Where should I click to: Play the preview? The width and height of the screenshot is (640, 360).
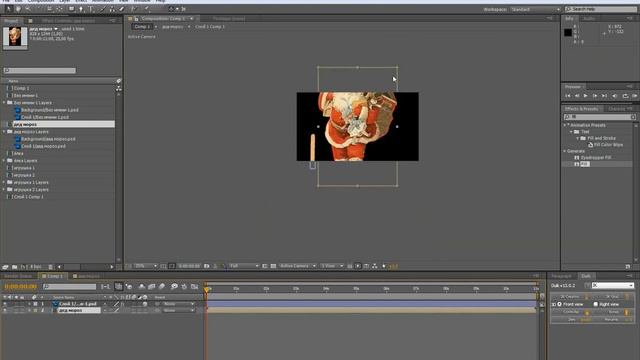tap(586, 96)
